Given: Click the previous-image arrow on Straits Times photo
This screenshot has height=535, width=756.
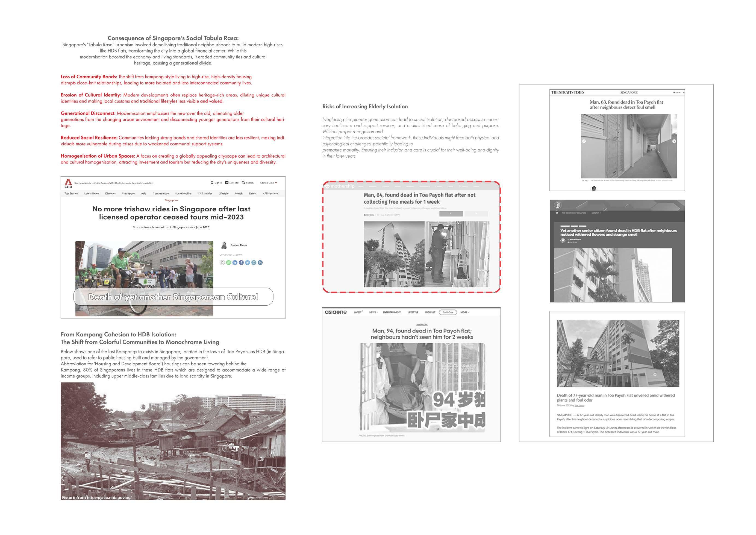Looking at the screenshot, I should pyautogui.click(x=584, y=141).
